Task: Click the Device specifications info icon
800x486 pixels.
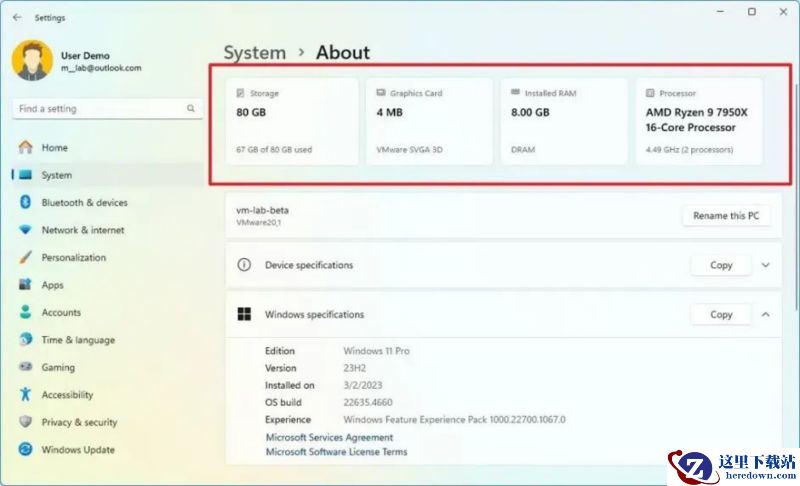Action: 244,265
